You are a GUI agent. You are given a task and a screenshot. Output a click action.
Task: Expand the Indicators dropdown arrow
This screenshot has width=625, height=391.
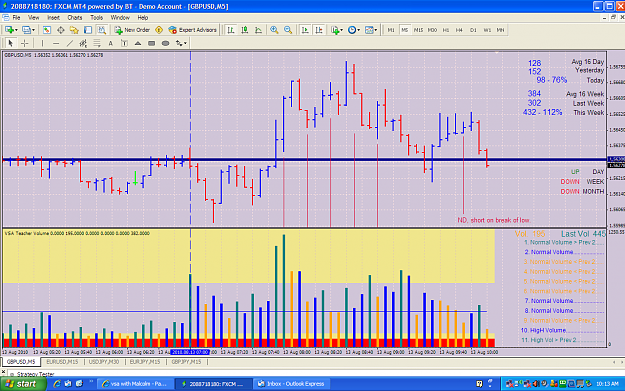[x=342, y=30]
